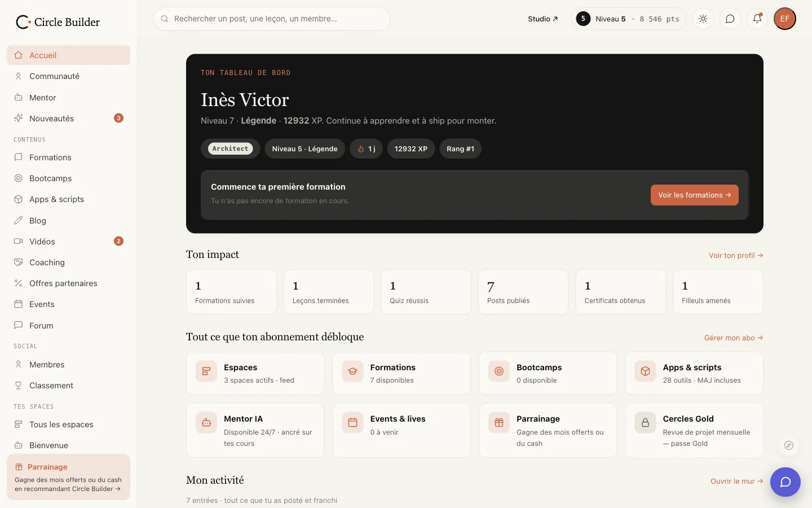Viewport: 812px width, 508px height.
Task: Open the Gérer mon abo link
Action: (734, 338)
